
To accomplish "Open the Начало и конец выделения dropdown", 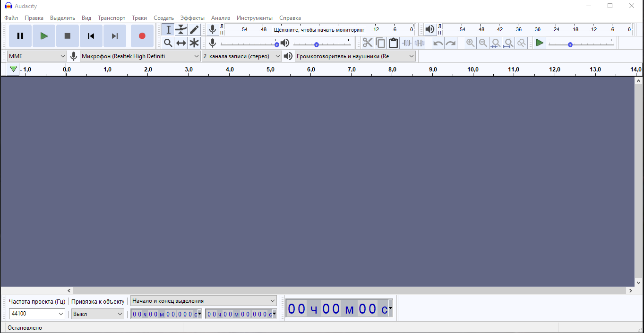I will 204,301.
